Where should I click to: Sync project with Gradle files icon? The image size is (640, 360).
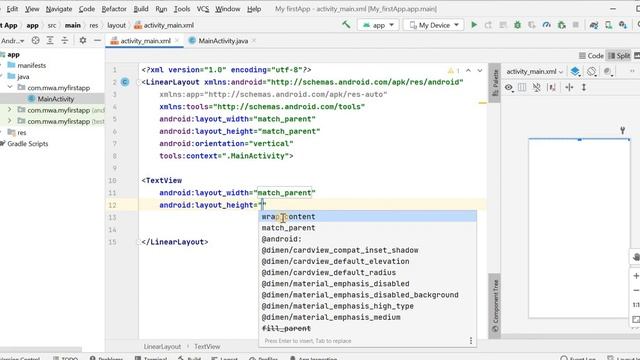click(594, 25)
